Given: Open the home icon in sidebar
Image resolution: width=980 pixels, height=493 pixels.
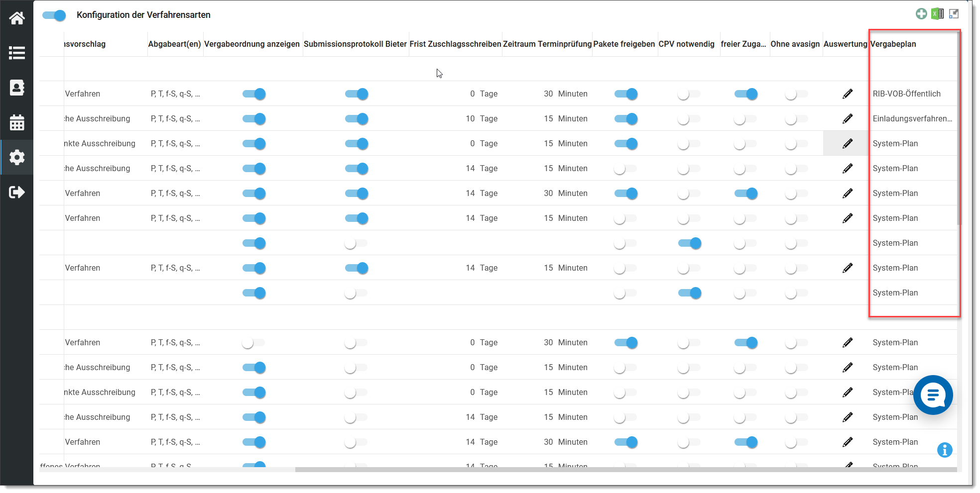Looking at the screenshot, I should tap(17, 18).
